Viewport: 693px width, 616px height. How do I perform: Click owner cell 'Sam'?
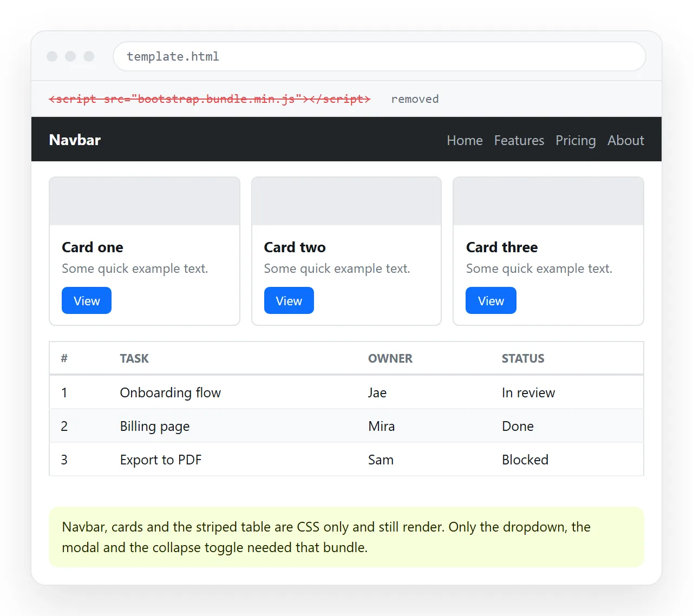381,460
